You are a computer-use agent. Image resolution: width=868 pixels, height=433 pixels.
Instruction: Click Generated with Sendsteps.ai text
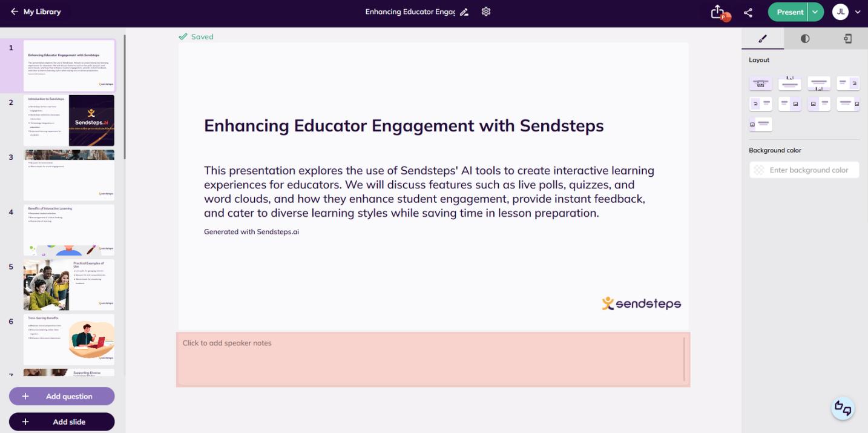(251, 232)
